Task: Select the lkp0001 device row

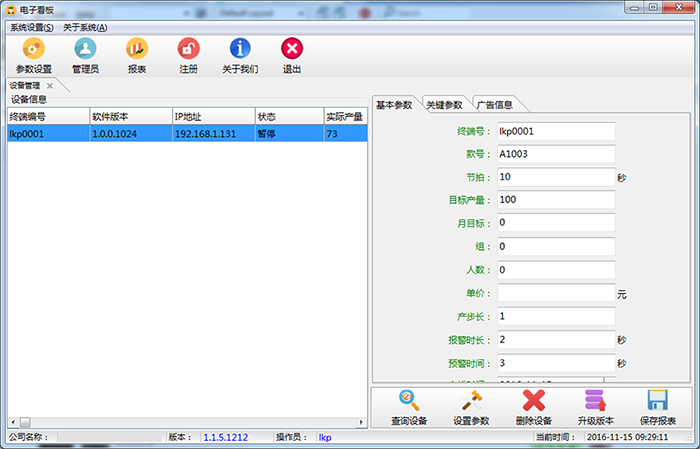Action: [187, 133]
